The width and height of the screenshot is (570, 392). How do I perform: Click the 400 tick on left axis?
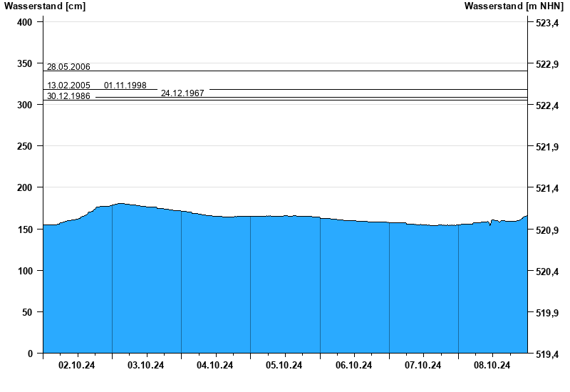pos(25,23)
